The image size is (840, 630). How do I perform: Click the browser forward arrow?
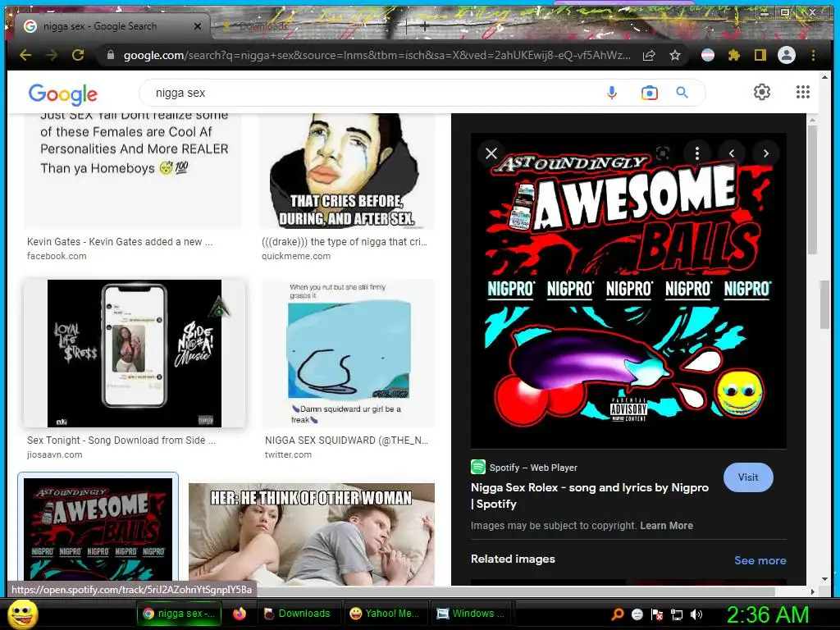click(52, 55)
